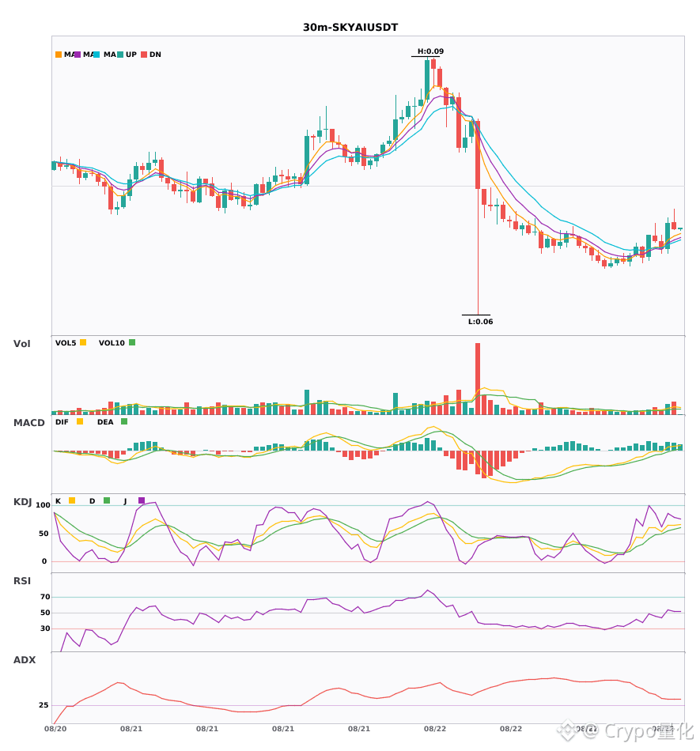Click the RSI panel label

(x=22, y=580)
